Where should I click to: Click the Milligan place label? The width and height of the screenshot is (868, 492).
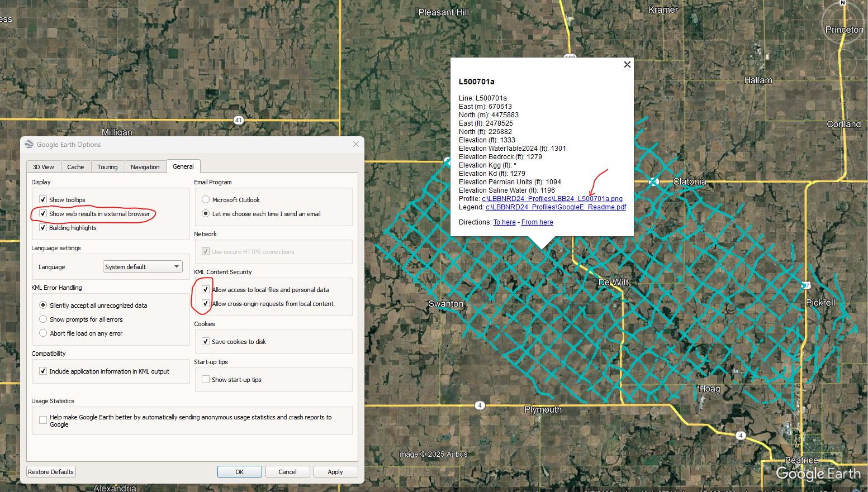117,132
